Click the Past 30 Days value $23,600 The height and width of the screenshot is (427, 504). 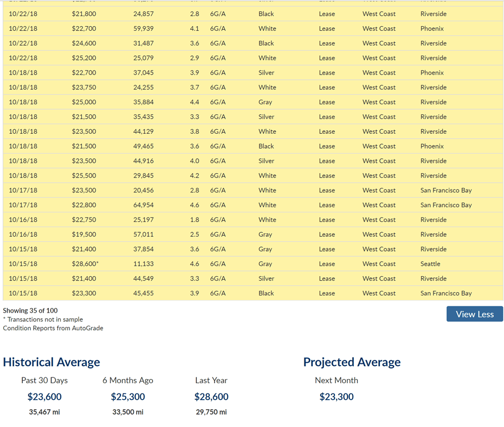[x=44, y=397]
